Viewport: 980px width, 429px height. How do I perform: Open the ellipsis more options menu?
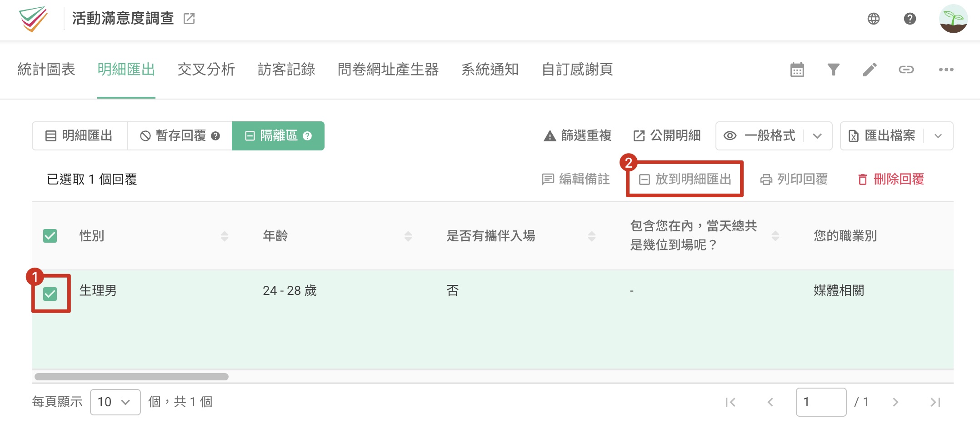pyautogui.click(x=946, y=70)
